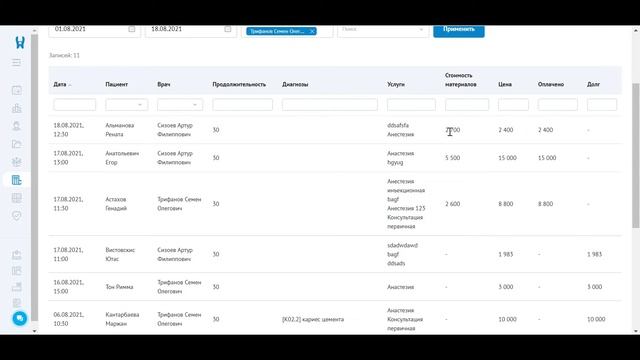This screenshot has height=360, width=640.
Task: Click the Дата column filter field
Action: 75,105
